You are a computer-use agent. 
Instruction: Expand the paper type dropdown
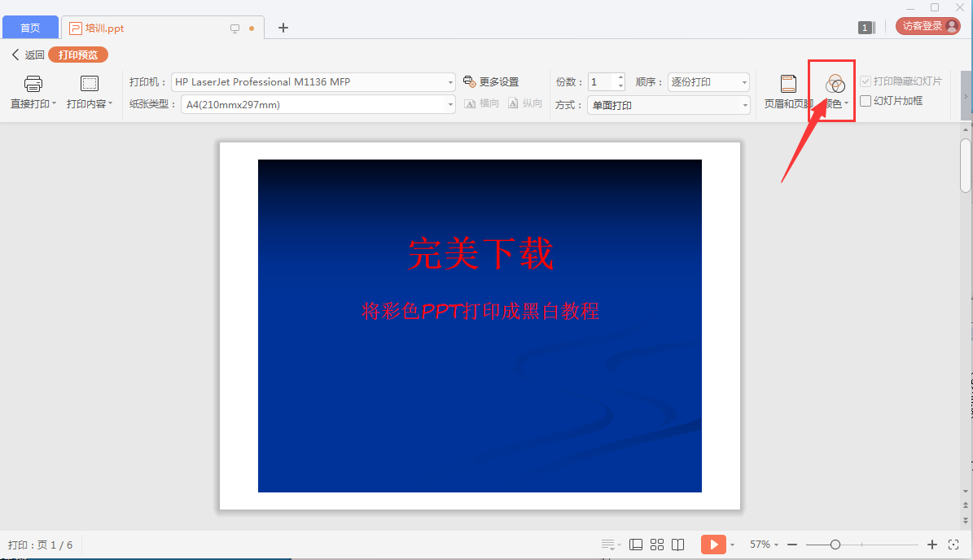(x=450, y=105)
